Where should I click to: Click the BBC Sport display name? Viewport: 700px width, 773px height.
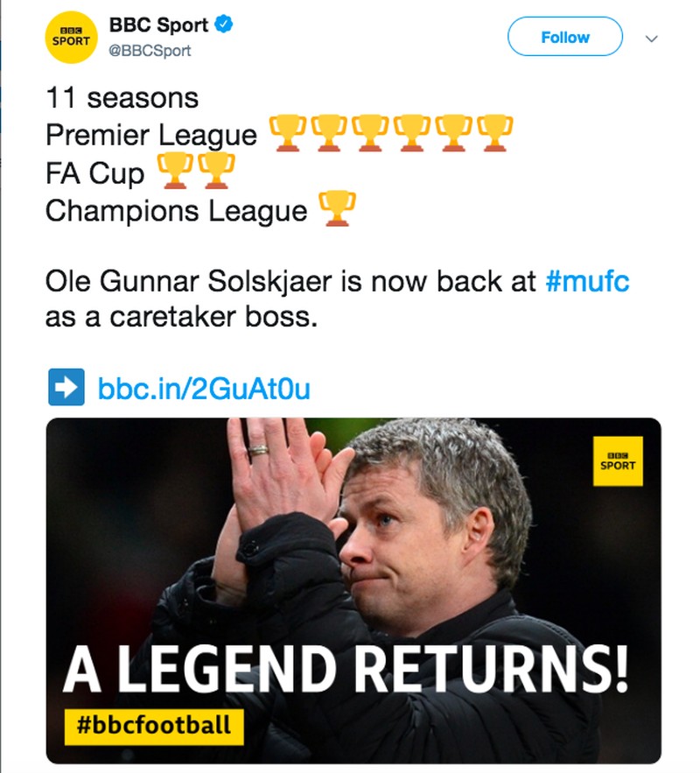pyautogui.click(x=158, y=25)
